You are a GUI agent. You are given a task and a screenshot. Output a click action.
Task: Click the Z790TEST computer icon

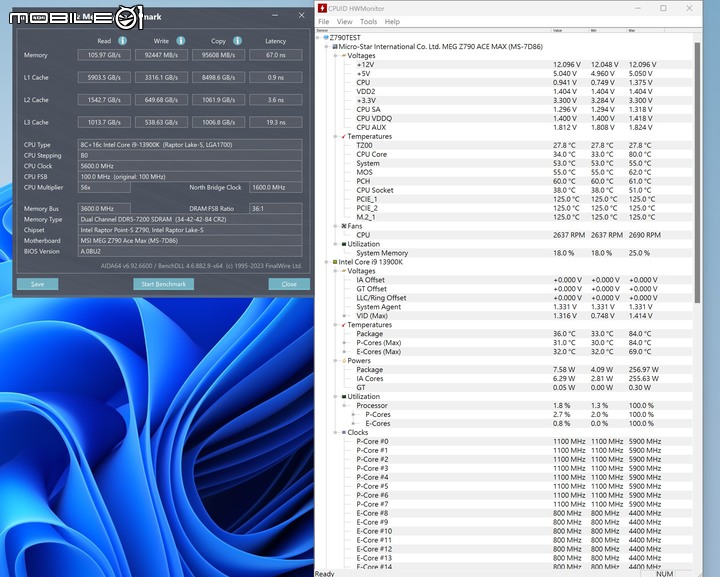[326, 38]
